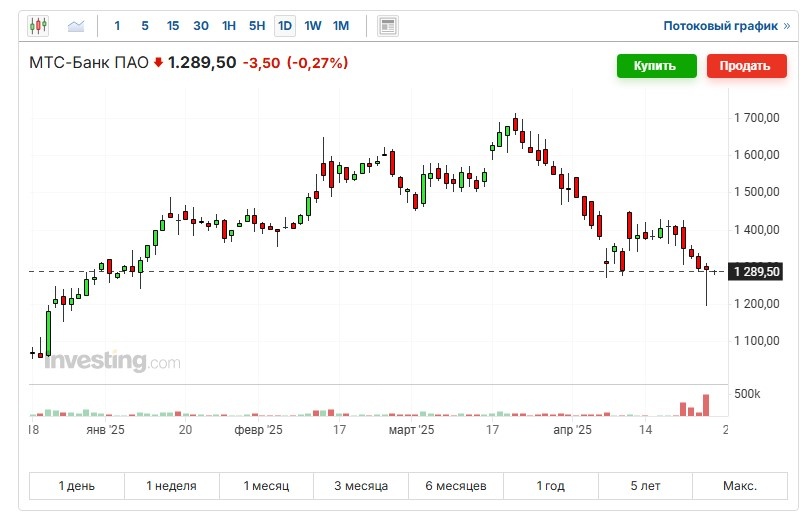Select the 1W weekly interval
The image size is (807, 519).
(313, 26)
